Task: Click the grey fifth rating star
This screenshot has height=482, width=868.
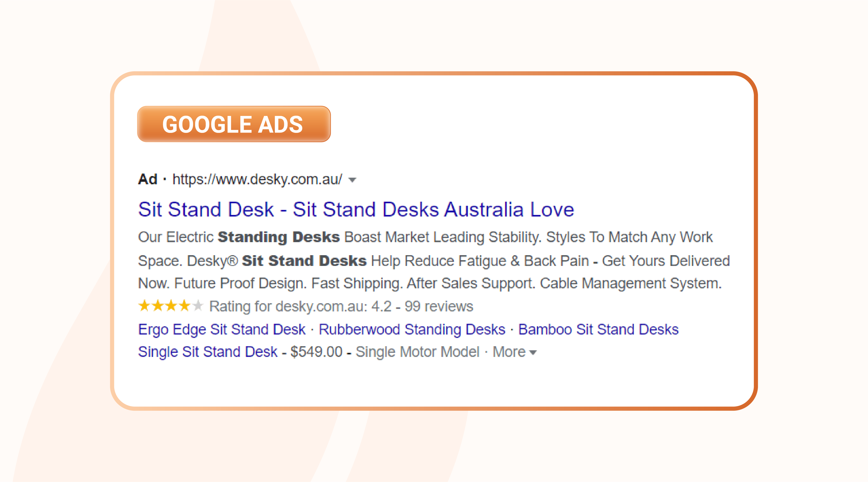Action: [198, 306]
